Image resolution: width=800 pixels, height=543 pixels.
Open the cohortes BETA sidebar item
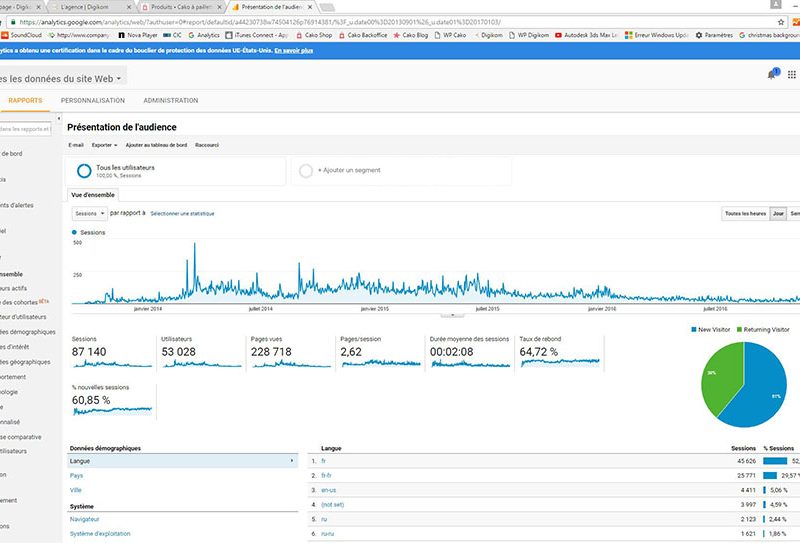tap(24, 302)
